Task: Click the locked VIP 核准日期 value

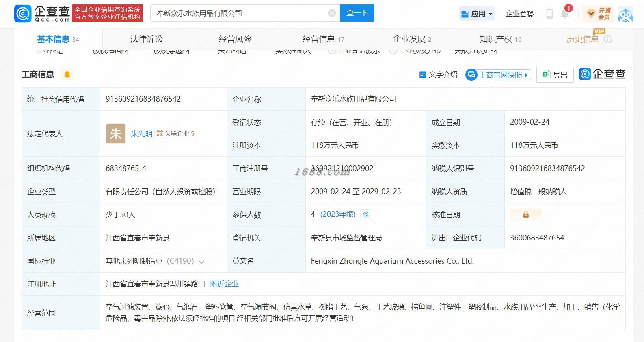Action: pos(526,214)
